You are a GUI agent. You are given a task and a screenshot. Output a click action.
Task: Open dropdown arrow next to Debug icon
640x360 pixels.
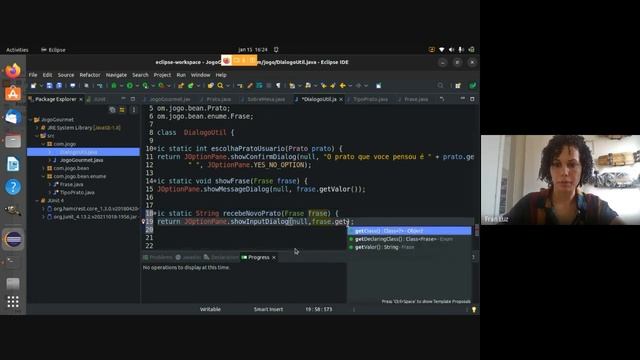(x=121, y=86)
